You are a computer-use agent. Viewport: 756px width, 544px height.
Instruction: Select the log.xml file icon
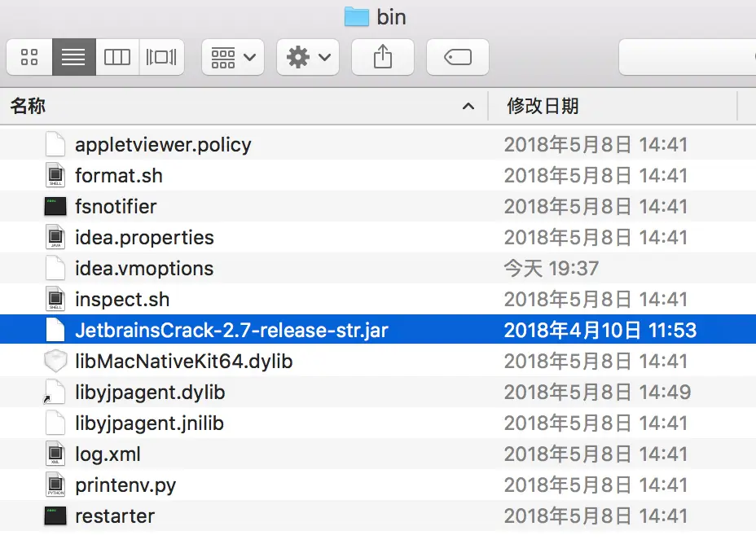pyautogui.click(x=55, y=454)
